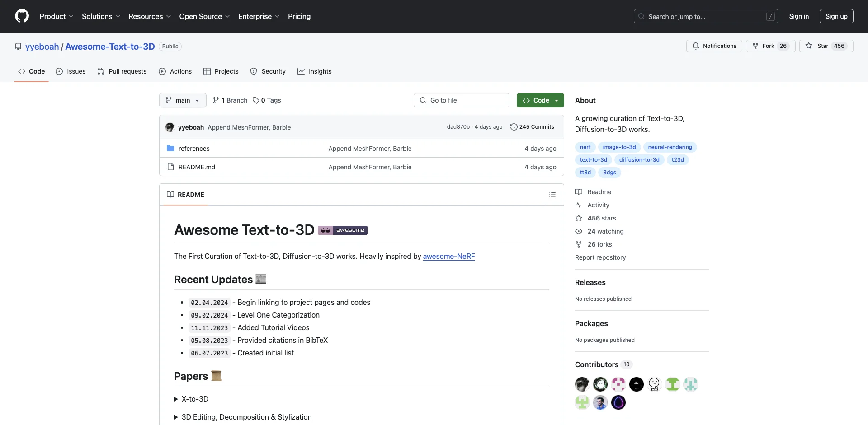Click the Contributors 10 heading

pyautogui.click(x=603, y=364)
